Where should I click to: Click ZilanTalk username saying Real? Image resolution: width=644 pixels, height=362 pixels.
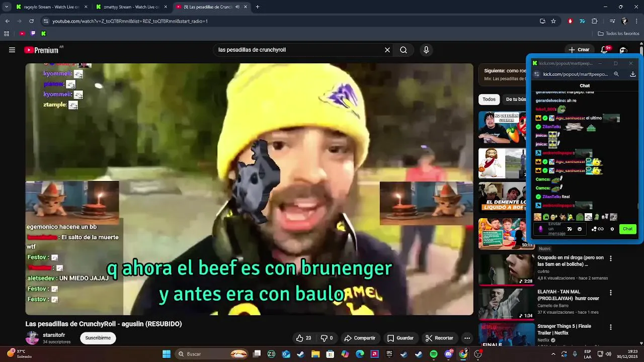click(x=551, y=197)
